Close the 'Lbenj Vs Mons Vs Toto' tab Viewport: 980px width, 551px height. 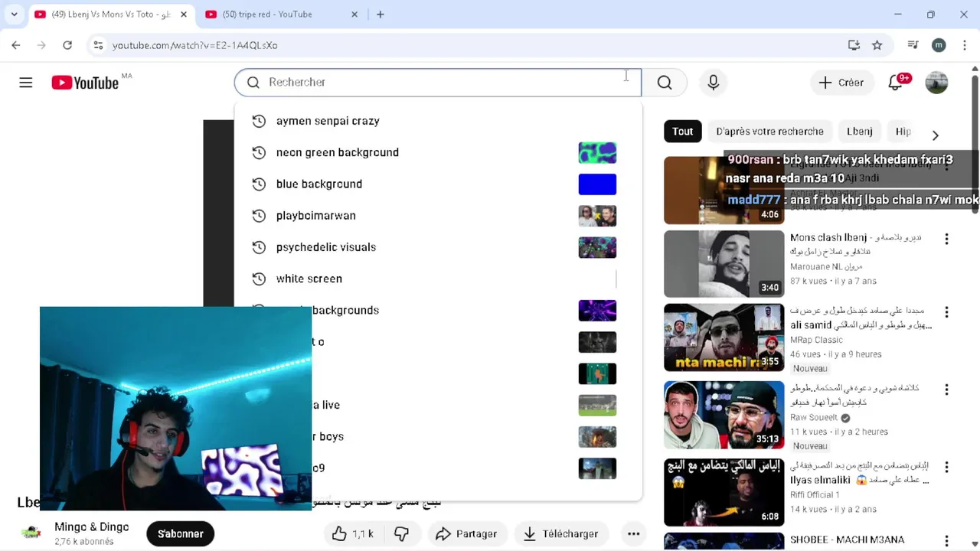tap(184, 14)
